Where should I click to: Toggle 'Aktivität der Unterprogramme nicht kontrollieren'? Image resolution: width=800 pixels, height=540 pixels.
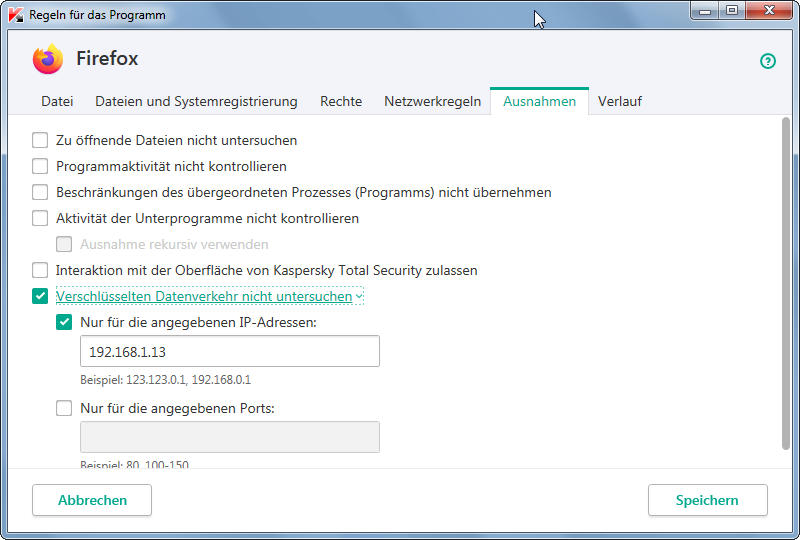pos(40,218)
